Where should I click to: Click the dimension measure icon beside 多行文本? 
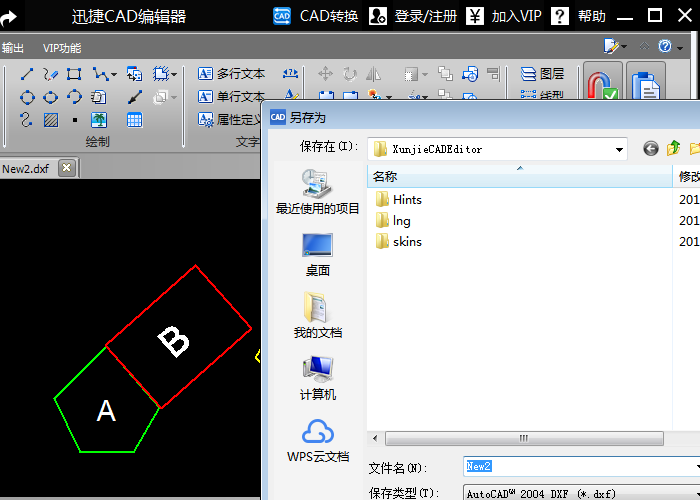[290, 74]
